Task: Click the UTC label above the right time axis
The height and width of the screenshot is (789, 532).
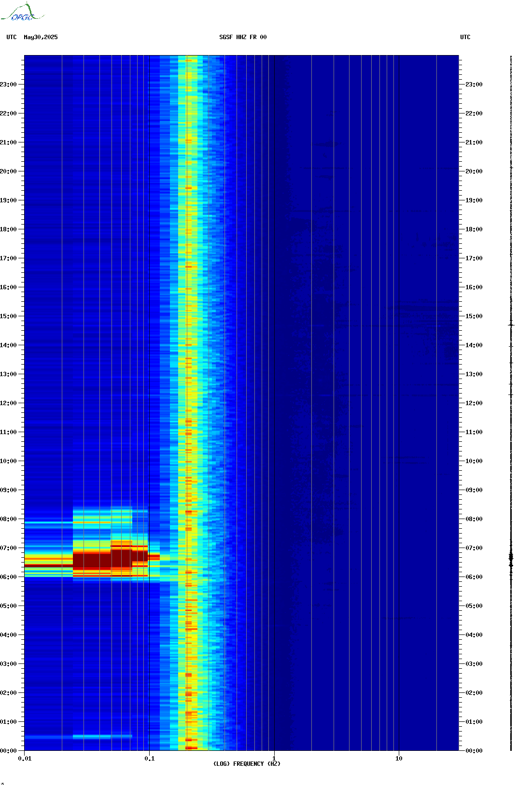Action: click(x=465, y=37)
